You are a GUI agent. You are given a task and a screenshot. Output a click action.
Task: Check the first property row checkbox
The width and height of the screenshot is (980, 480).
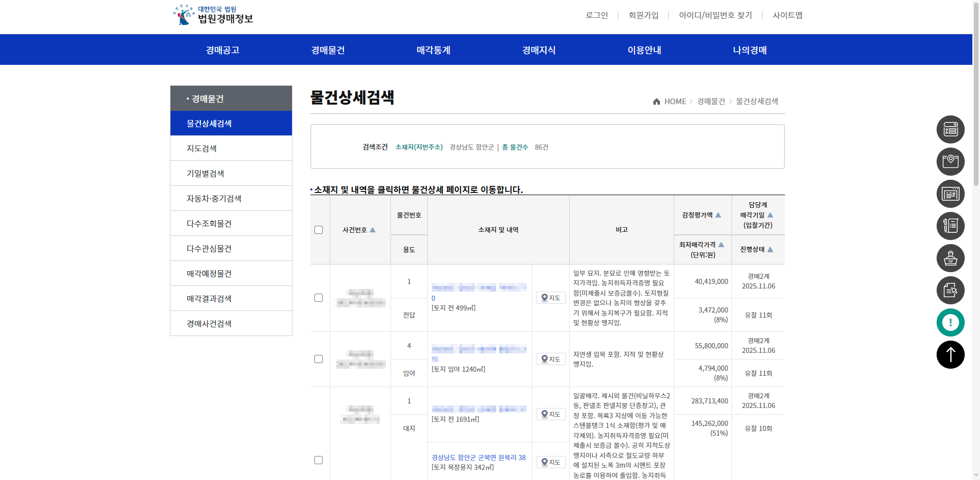319,298
